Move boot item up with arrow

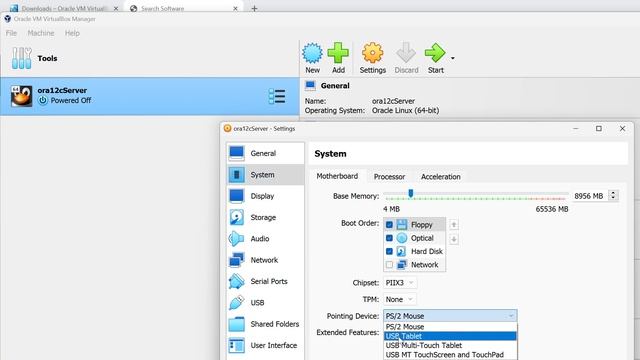(453, 224)
